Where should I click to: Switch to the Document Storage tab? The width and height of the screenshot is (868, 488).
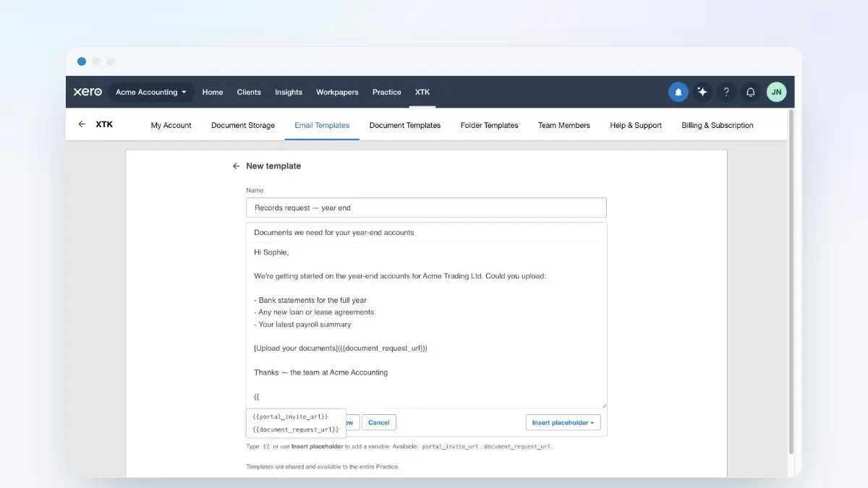(243, 125)
